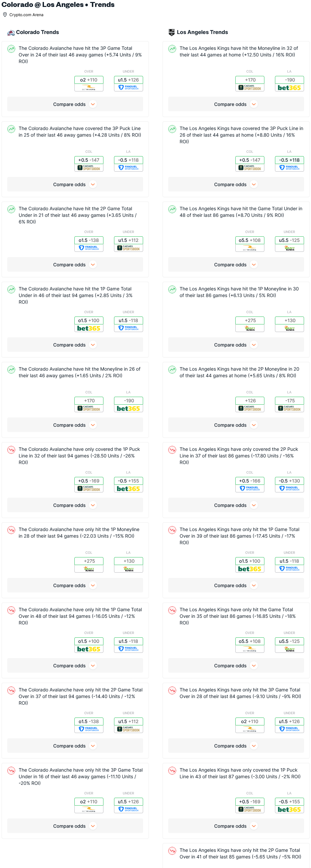
Task: Click the Los Angeles Trends heading
Action: (202, 32)
